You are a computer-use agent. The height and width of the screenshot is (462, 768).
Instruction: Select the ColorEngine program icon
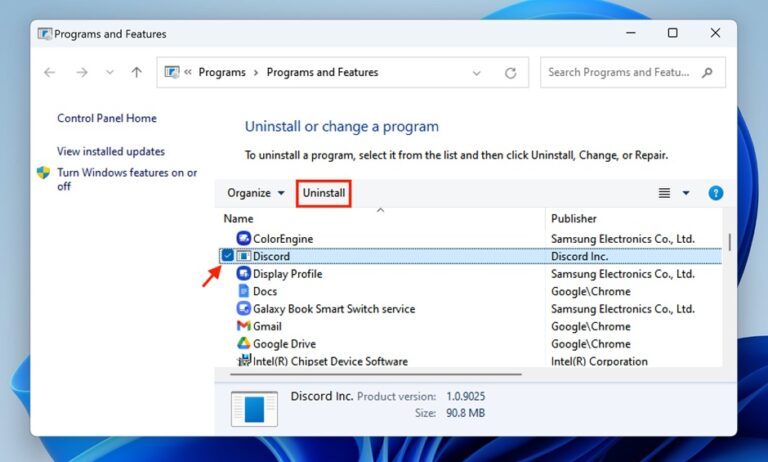point(243,239)
